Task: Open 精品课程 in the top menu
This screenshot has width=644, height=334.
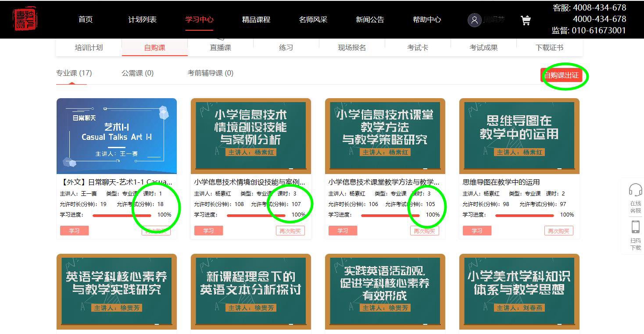Action: (256, 20)
